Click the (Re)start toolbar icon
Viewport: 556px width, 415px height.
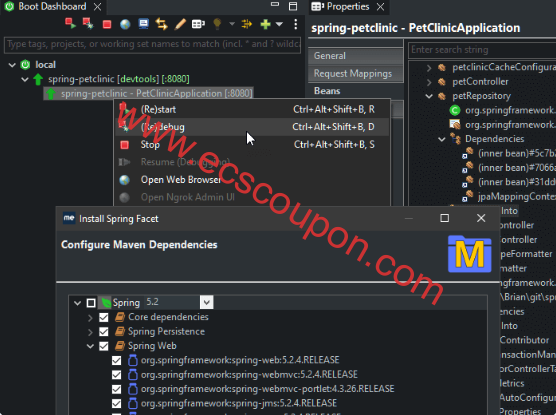70,23
